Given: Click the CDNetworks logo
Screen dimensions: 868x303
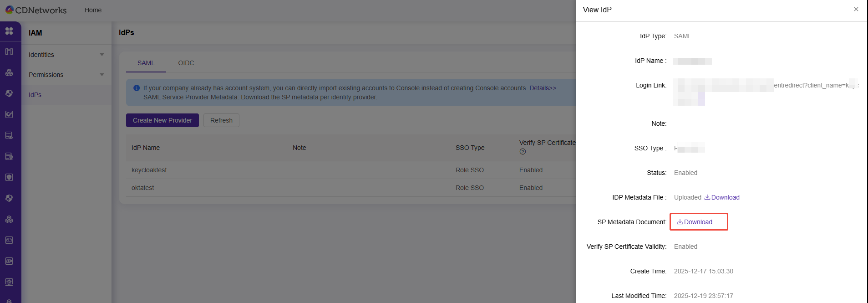Looking at the screenshot, I should [36, 10].
